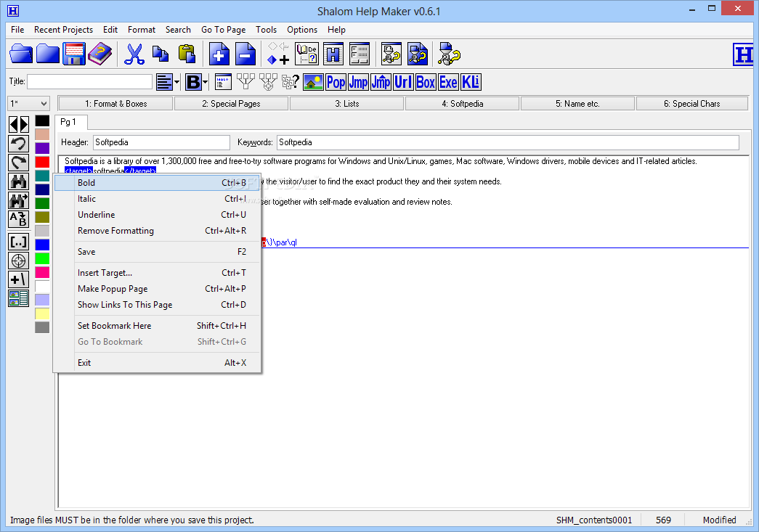
Task: Remove page with the minus page icon
Action: (x=245, y=54)
